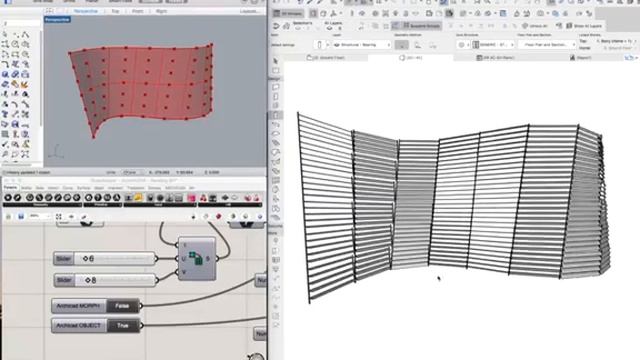
Task: Select the Divide Surface component with green icon
Action: coord(197,259)
